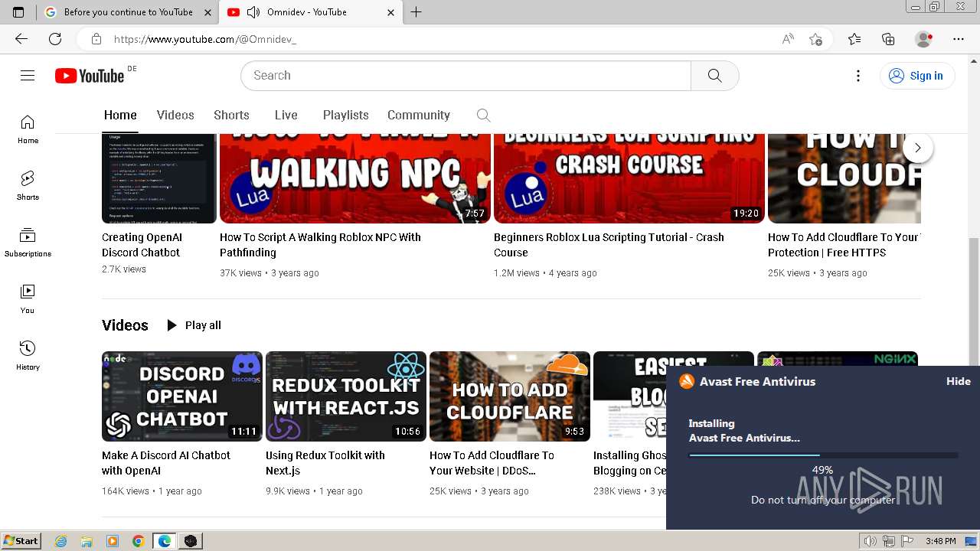
Task: Play the NGINX video thumbnail
Action: [x=838, y=358]
